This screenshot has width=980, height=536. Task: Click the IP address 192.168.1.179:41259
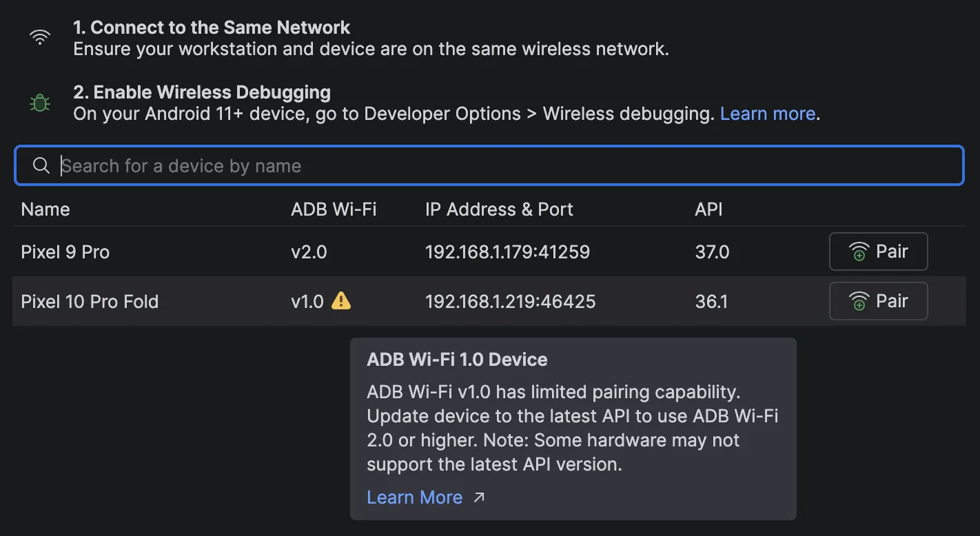(507, 252)
